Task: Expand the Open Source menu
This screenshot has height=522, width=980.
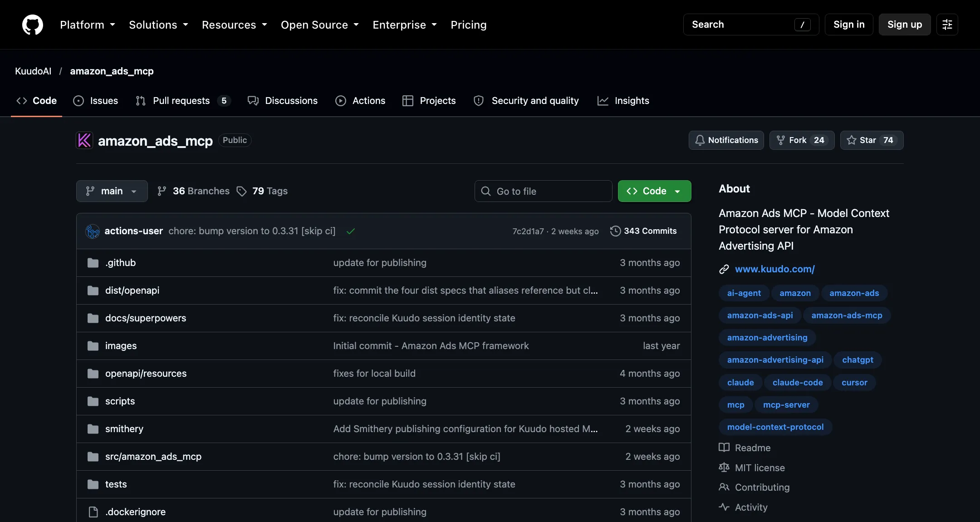Action: coord(320,25)
